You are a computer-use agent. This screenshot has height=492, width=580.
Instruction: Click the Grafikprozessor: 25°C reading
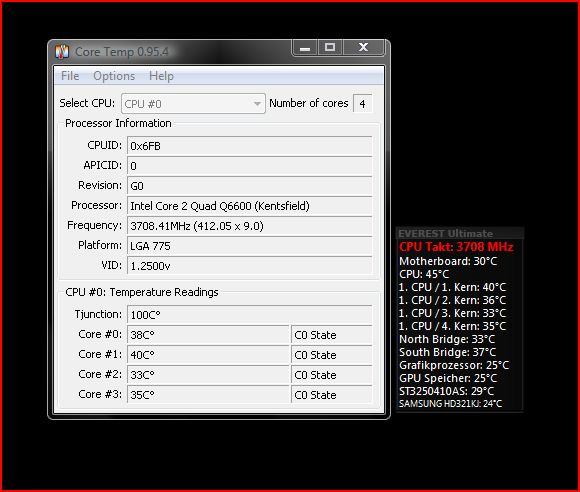(x=454, y=365)
